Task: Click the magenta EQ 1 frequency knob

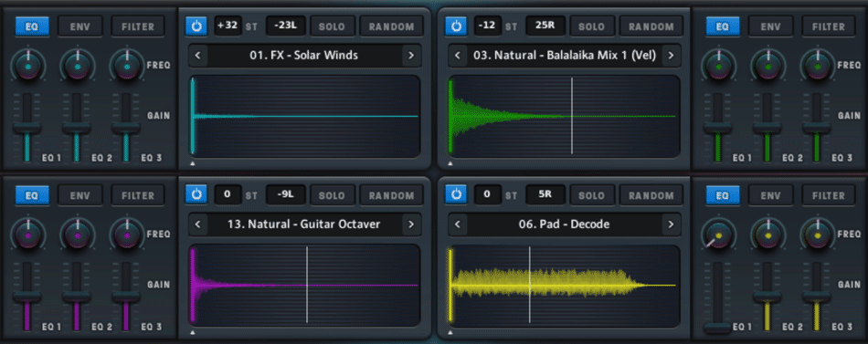Action: tap(27, 235)
